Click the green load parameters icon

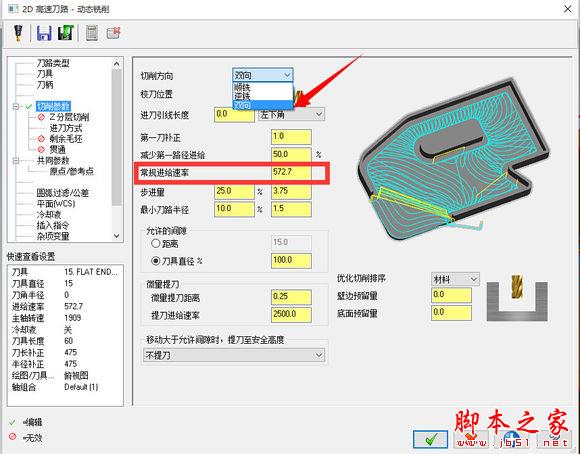point(66,33)
